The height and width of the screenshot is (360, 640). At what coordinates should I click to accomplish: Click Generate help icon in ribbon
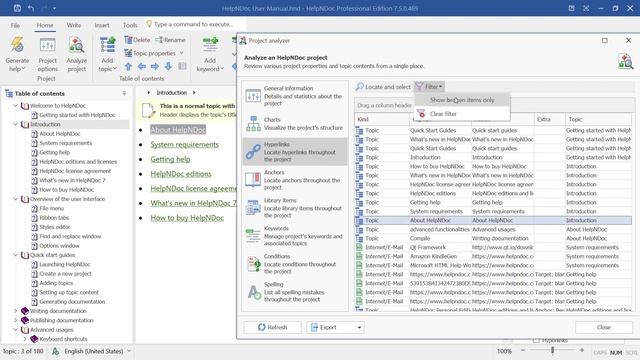point(17,54)
